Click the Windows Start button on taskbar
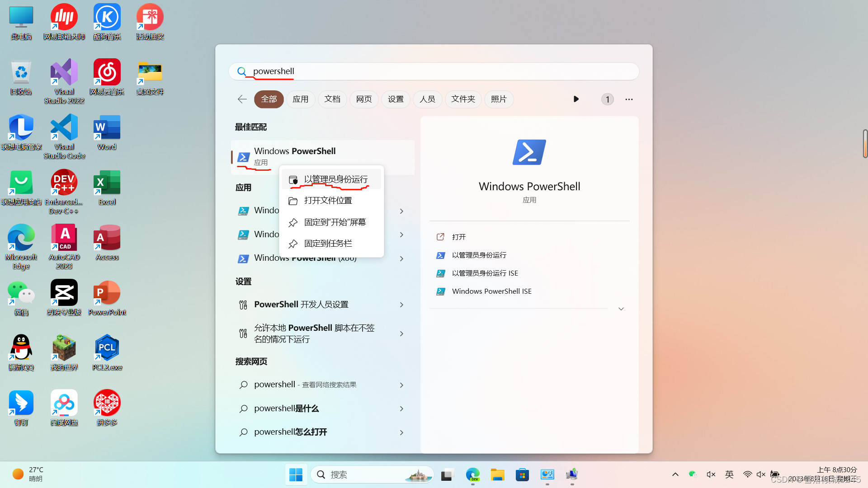This screenshot has height=488, width=868. [x=296, y=474]
